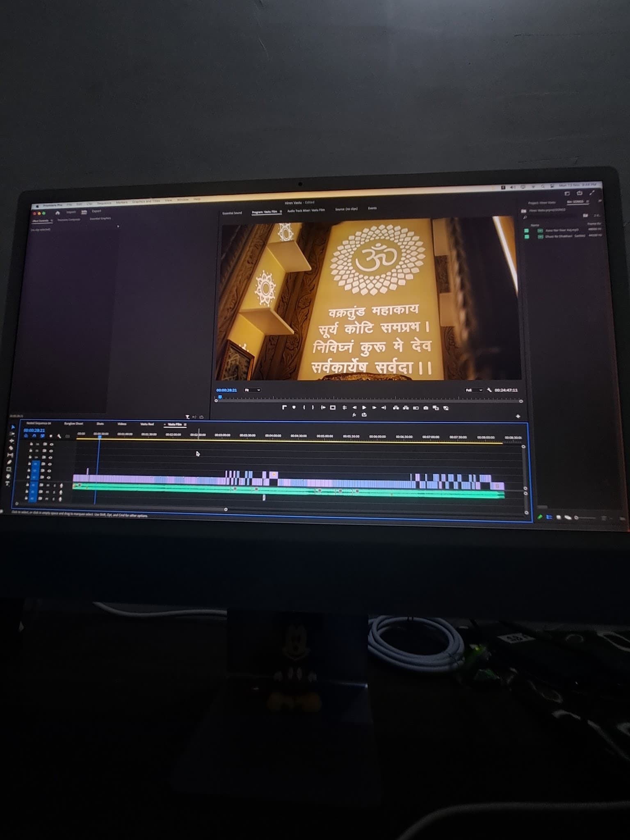The width and height of the screenshot is (630, 840).
Task: Select the Type tool in the toolbar
Action: pyautogui.click(x=7, y=484)
